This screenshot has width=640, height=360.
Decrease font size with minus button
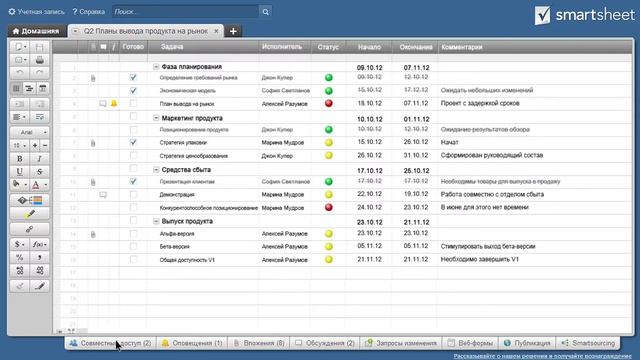pyautogui.click(x=45, y=145)
